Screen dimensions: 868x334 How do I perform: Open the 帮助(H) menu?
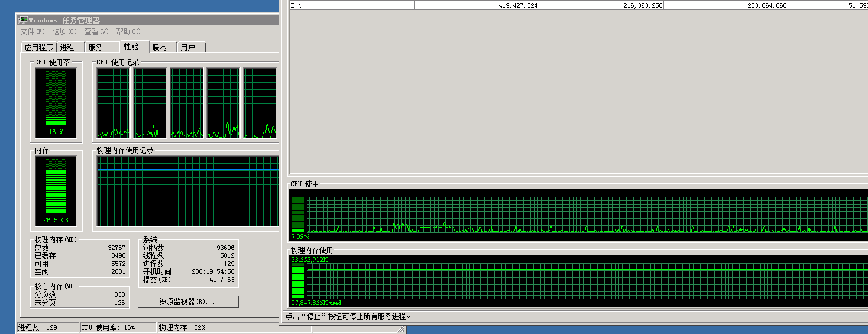[128, 31]
